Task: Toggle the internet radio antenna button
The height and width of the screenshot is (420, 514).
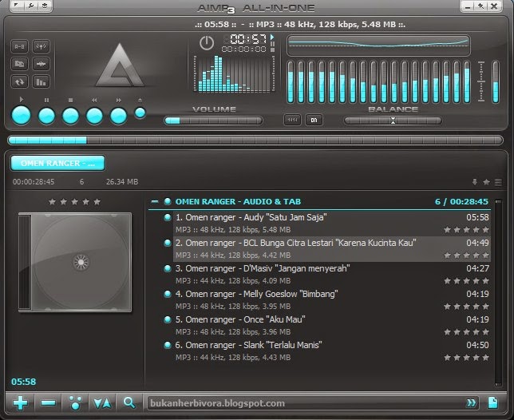Action: pos(41,46)
